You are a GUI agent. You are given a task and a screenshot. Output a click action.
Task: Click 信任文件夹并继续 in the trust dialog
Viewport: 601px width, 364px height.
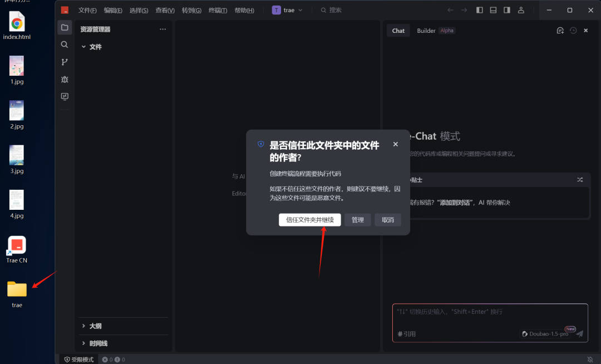pos(309,219)
